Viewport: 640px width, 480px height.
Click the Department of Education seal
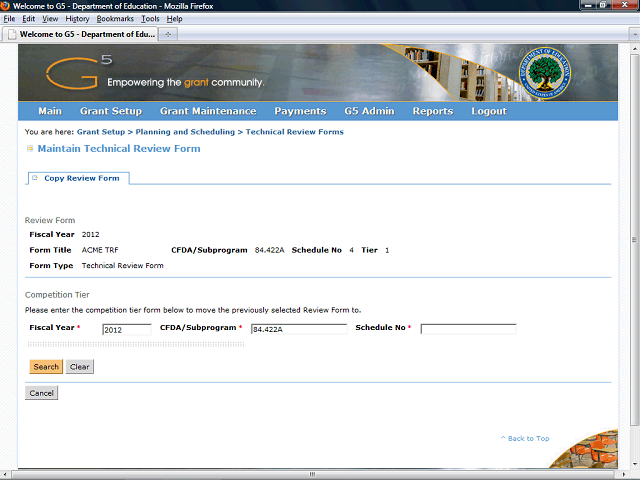(544, 73)
